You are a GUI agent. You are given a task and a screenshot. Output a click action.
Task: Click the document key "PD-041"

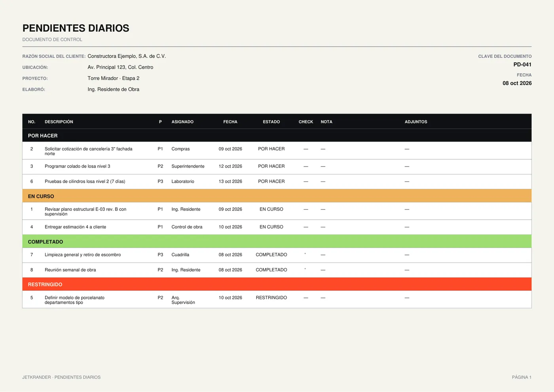pyautogui.click(x=522, y=64)
